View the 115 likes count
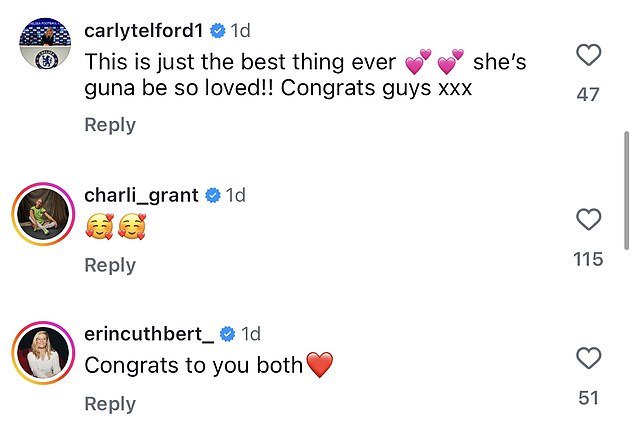634x434 pixels. tap(589, 259)
